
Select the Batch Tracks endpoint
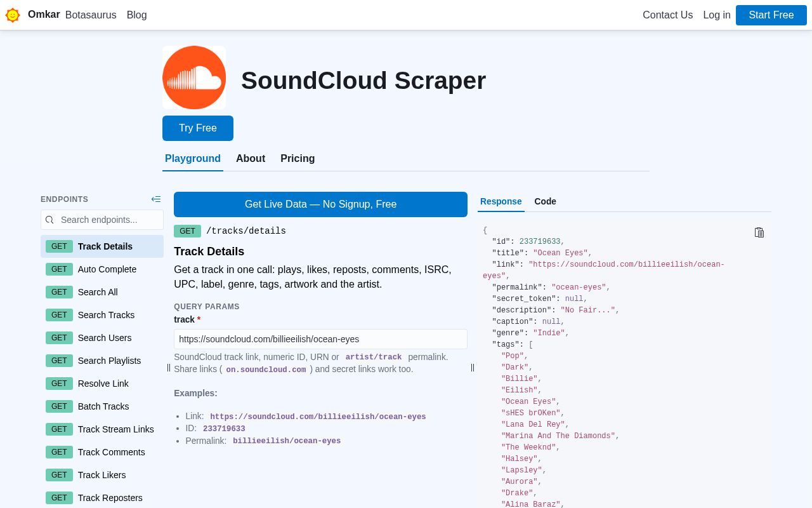point(102,406)
